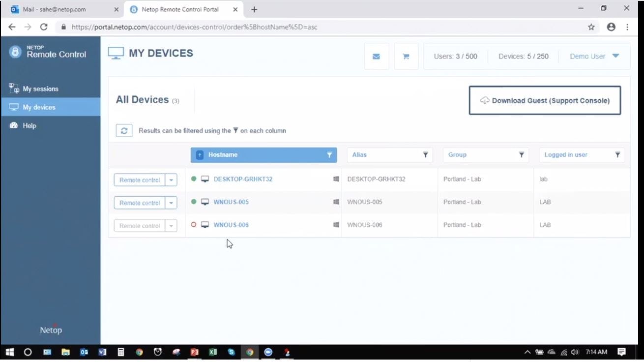Screen dimensions: 644x362
Task: Go back with the browser back arrow
Action: pos(12,27)
